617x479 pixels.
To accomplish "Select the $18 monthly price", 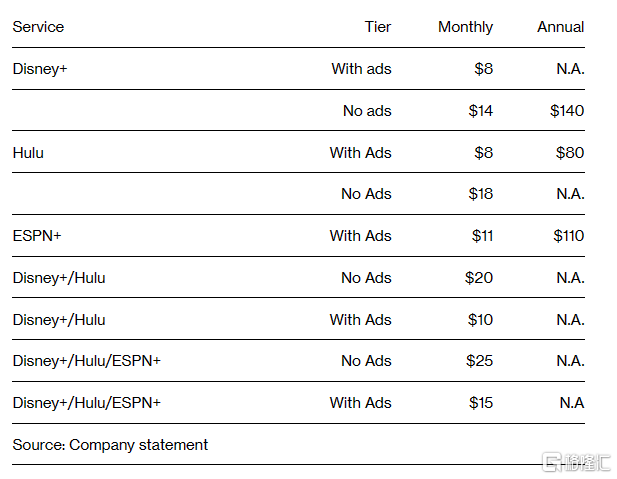I will (481, 194).
